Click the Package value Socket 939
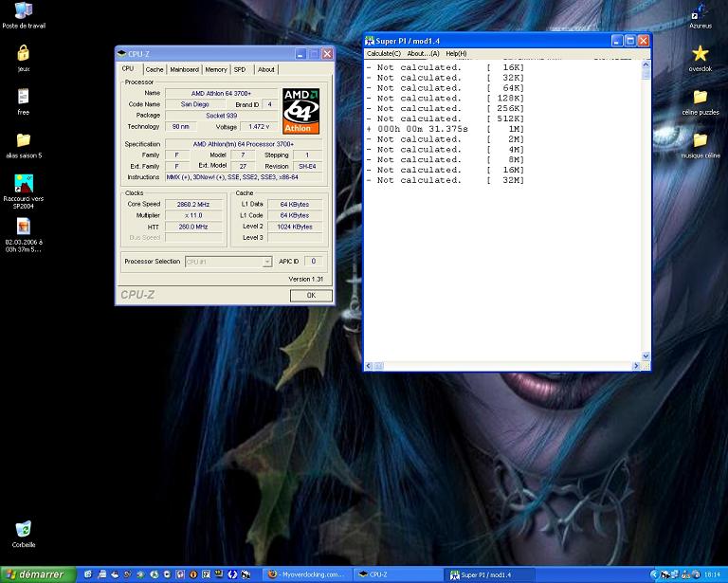The image size is (728, 583). click(x=221, y=116)
